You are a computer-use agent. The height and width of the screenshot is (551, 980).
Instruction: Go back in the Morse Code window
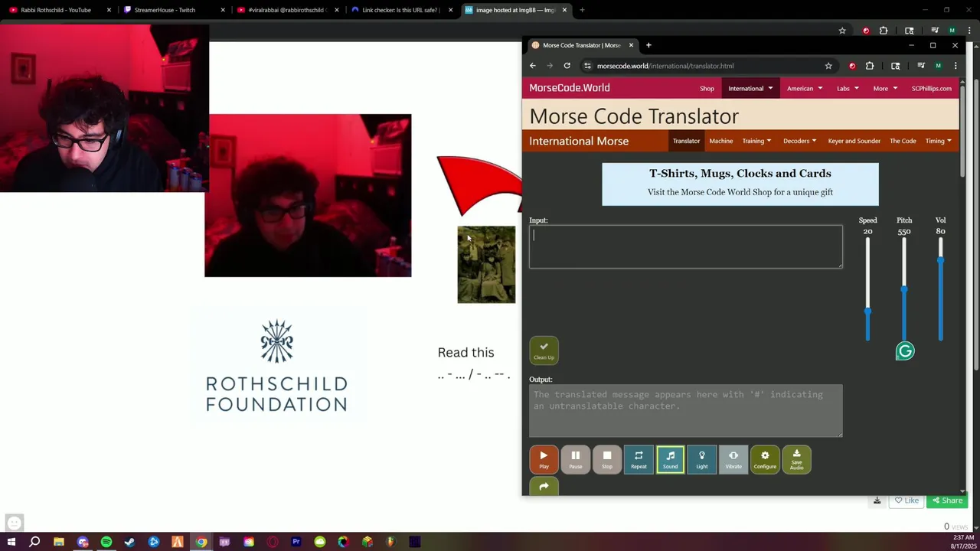coord(533,66)
